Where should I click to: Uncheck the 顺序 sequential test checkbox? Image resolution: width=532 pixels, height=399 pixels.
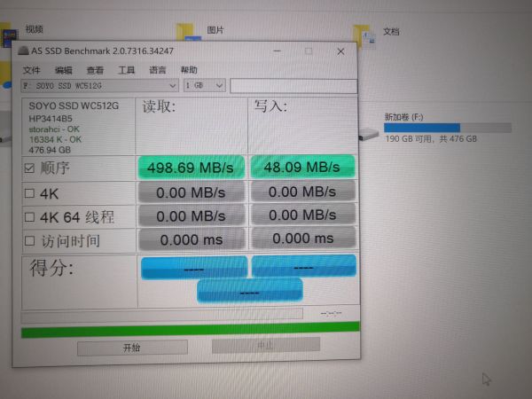point(29,168)
